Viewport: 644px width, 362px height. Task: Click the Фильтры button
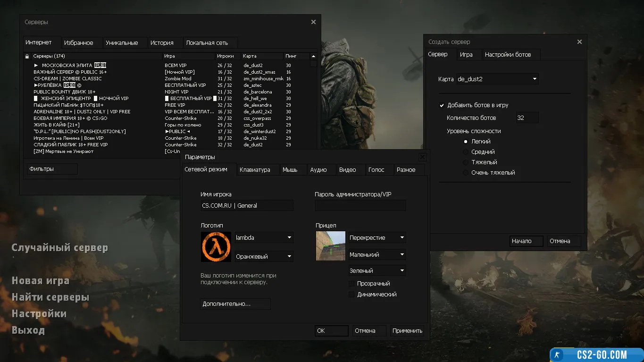52,169
